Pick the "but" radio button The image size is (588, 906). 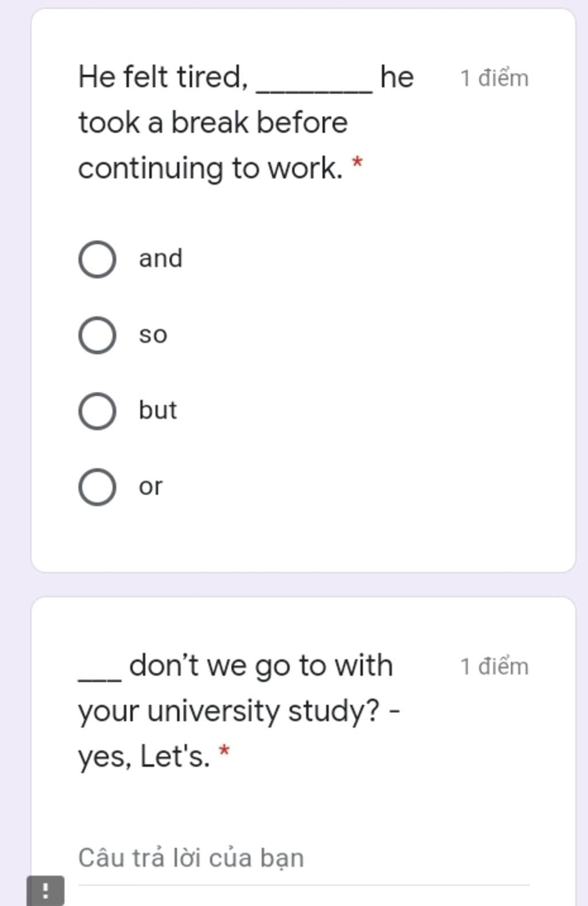pyautogui.click(x=97, y=411)
